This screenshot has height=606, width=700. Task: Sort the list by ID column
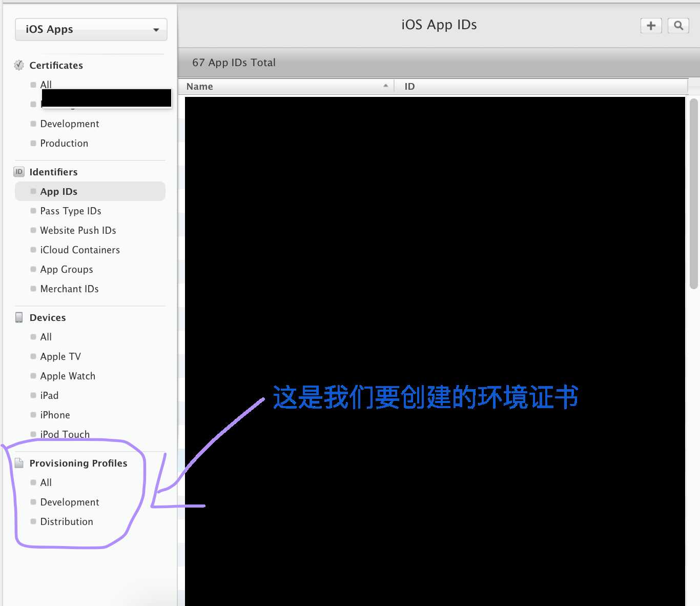pyautogui.click(x=541, y=86)
